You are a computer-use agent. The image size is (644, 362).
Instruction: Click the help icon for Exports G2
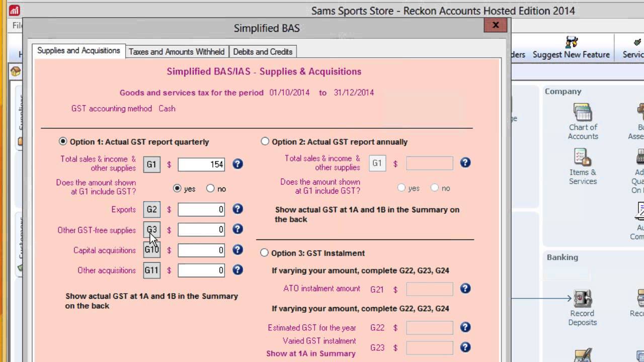point(237,209)
